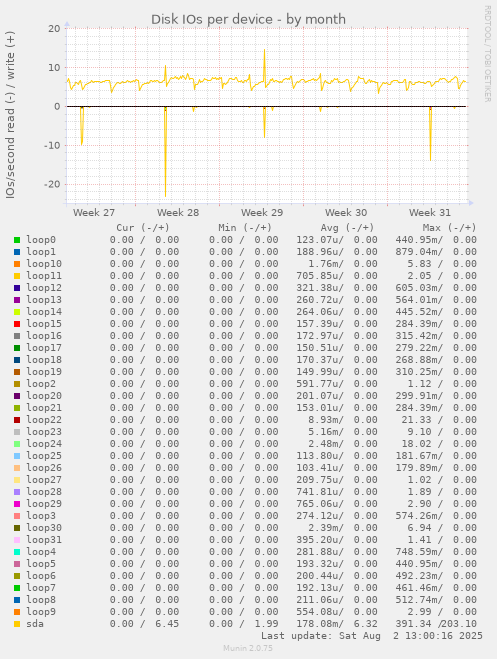Image resolution: width=497 pixels, height=659 pixels.
Task: Click the 'loop24' device label
Action: [x=44, y=443]
